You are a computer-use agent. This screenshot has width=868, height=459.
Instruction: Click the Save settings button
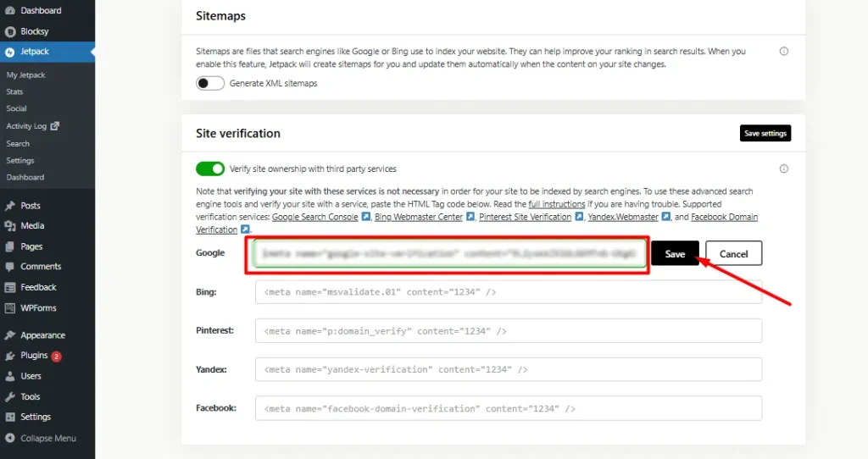[765, 133]
